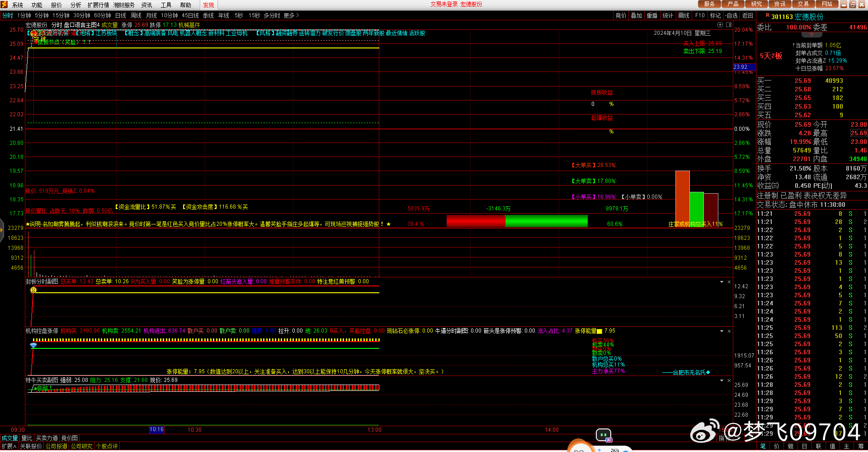Click the R mark beside stock code 301163
868x452 pixels.
click(x=767, y=16)
